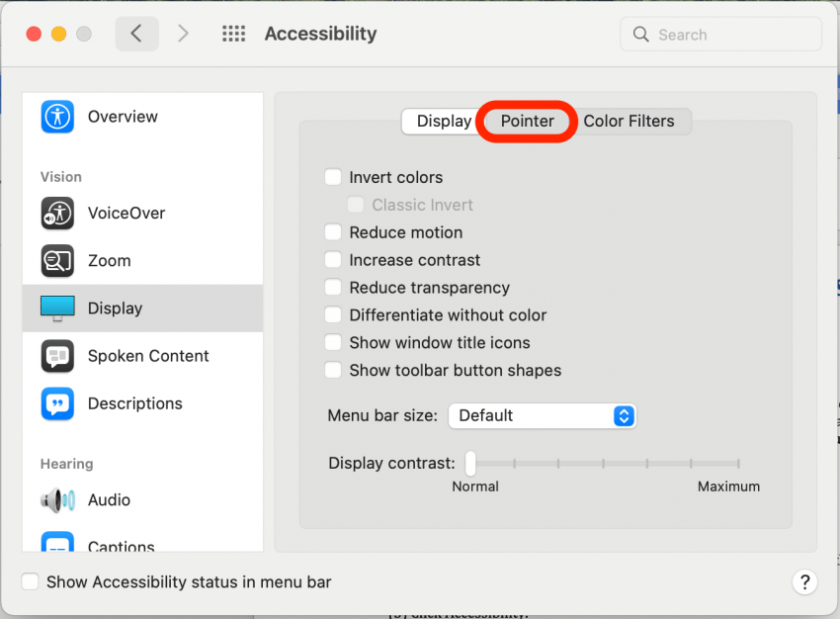
Task: Go back with the left chevron
Action: tap(137, 34)
